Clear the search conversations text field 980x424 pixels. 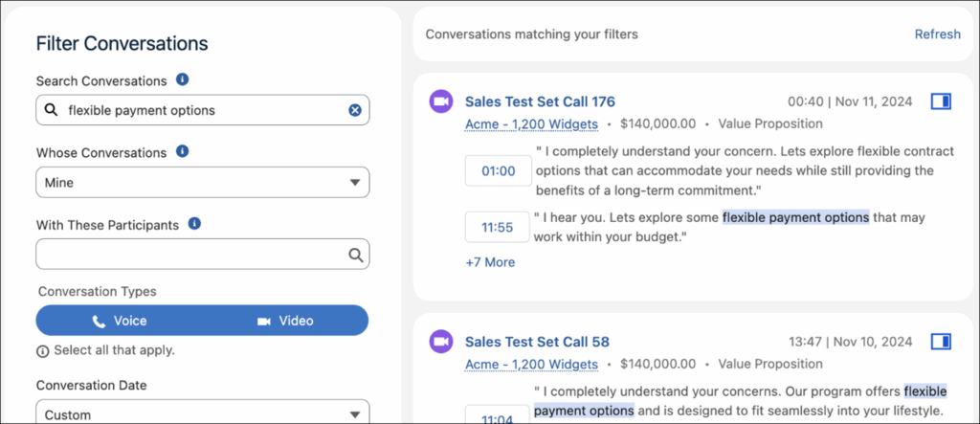[354, 110]
